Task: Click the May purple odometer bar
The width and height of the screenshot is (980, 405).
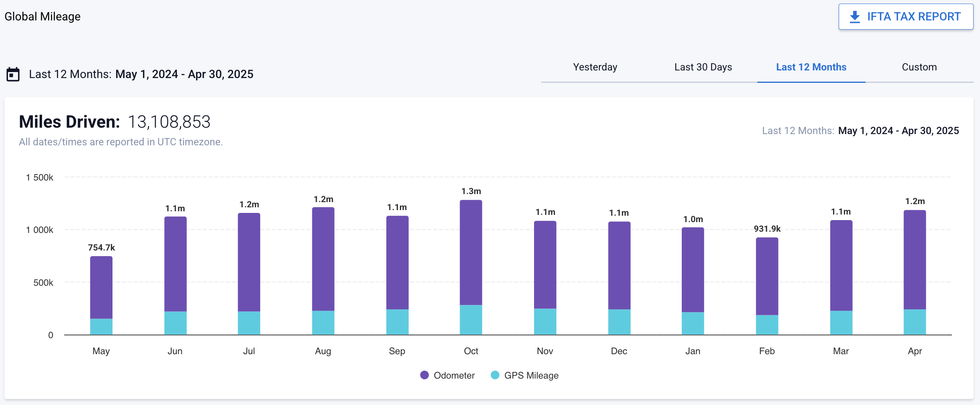Action: (101, 287)
